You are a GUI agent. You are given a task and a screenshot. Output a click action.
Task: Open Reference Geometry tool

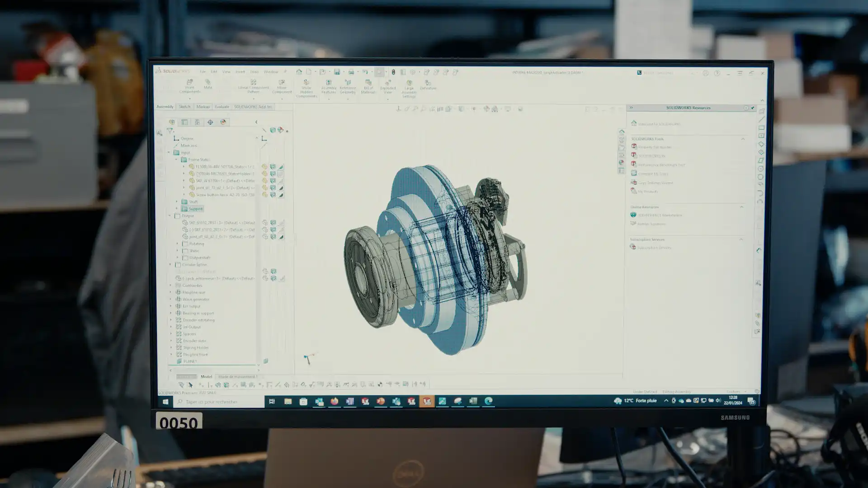[x=348, y=87]
